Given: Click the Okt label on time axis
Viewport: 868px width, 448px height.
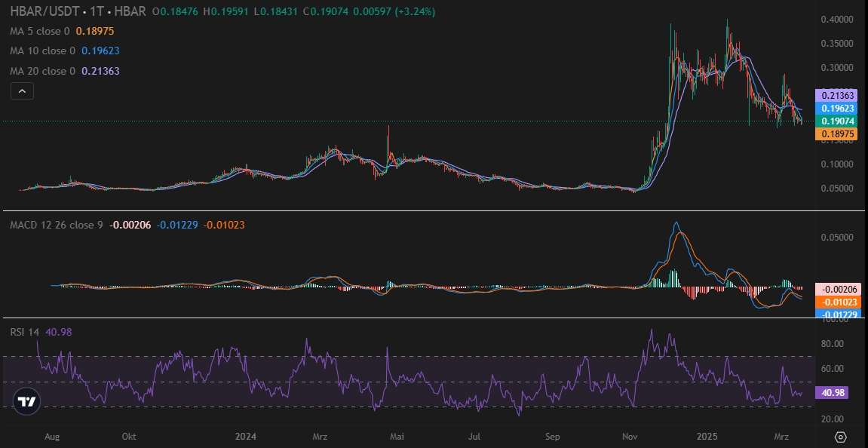Looking at the screenshot, I should pos(129,437).
